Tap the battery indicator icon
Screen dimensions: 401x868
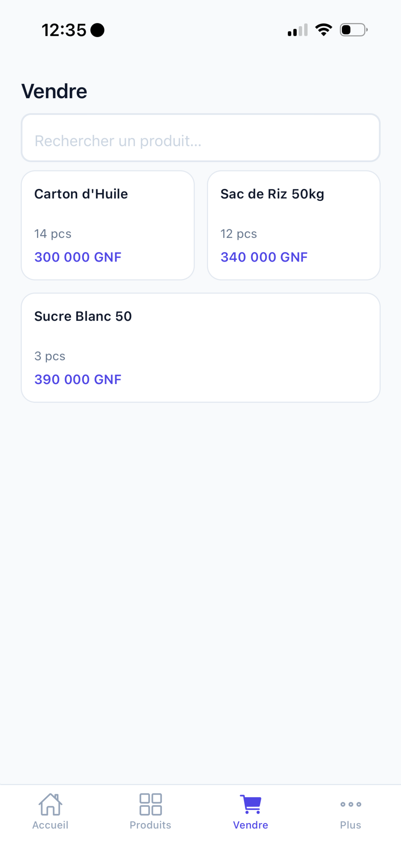point(354,30)
